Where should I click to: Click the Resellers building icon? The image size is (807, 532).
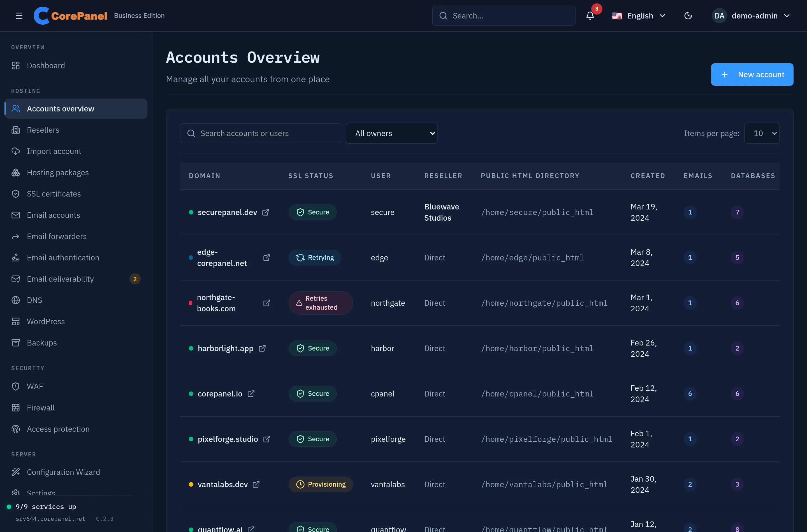click(16, 130)
